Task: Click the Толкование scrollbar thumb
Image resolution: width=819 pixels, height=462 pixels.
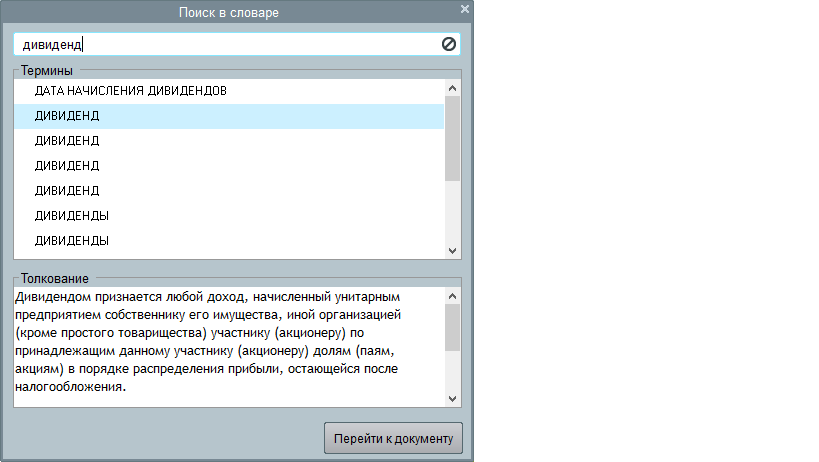Action: pos(452,328)
